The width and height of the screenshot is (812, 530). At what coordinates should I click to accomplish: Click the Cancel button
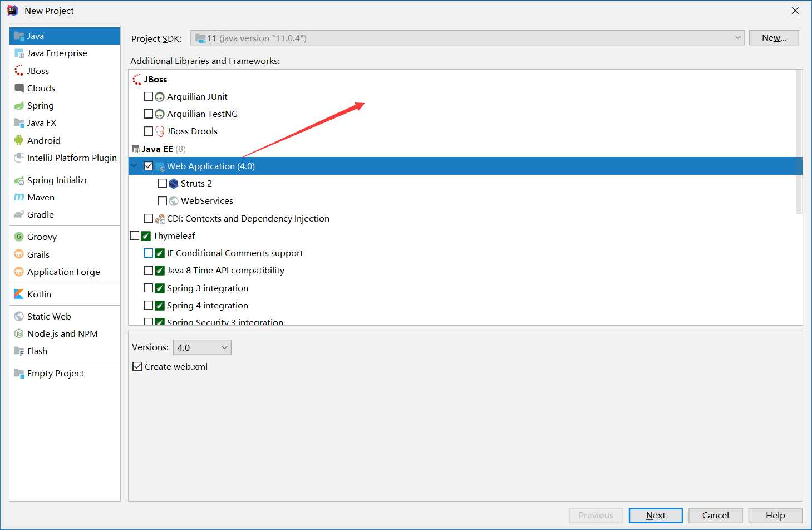[716, 516]
